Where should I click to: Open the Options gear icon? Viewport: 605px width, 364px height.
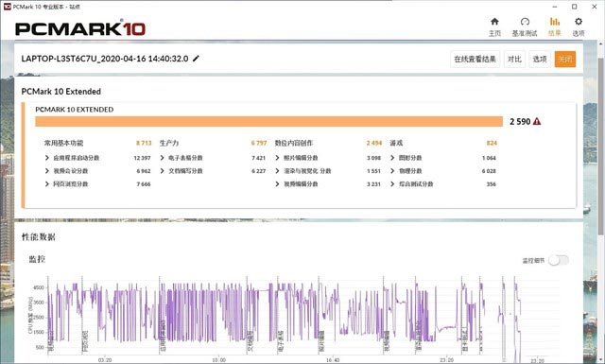coord(578,21)
